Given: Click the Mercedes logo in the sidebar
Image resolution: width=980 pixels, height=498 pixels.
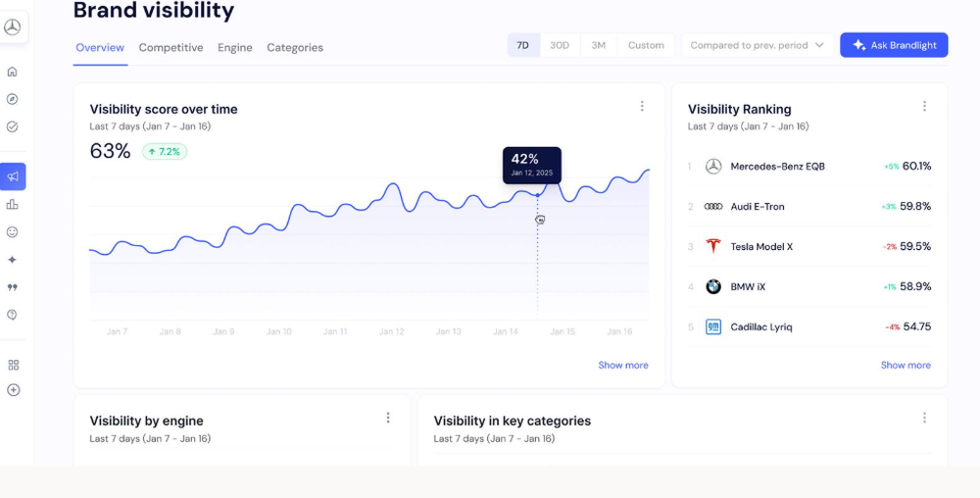Looking at the screenshot, I should click(x=13, y=27).
